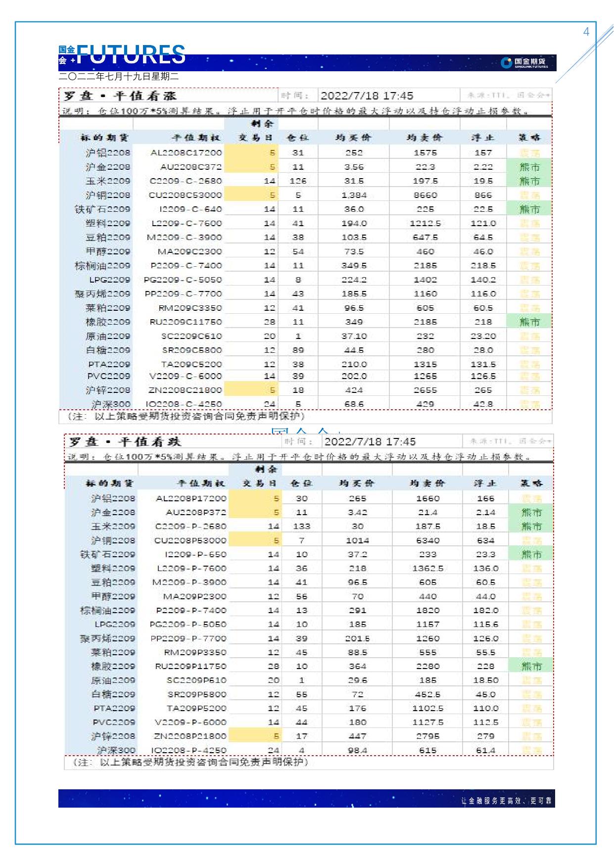Screen dimensions: 614x868
Task: Click the large FUTURES heading
Action: tap(131, 54)
